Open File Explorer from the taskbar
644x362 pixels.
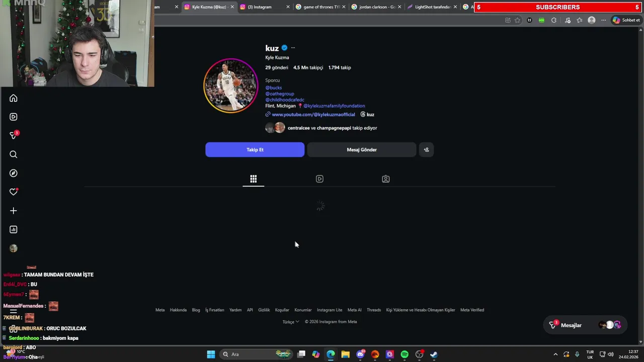(345, 354)
